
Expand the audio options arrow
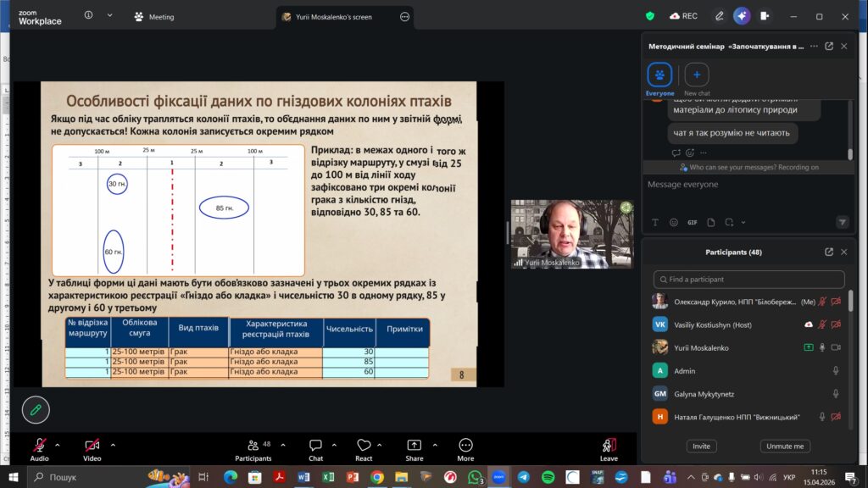pos(58,444)
